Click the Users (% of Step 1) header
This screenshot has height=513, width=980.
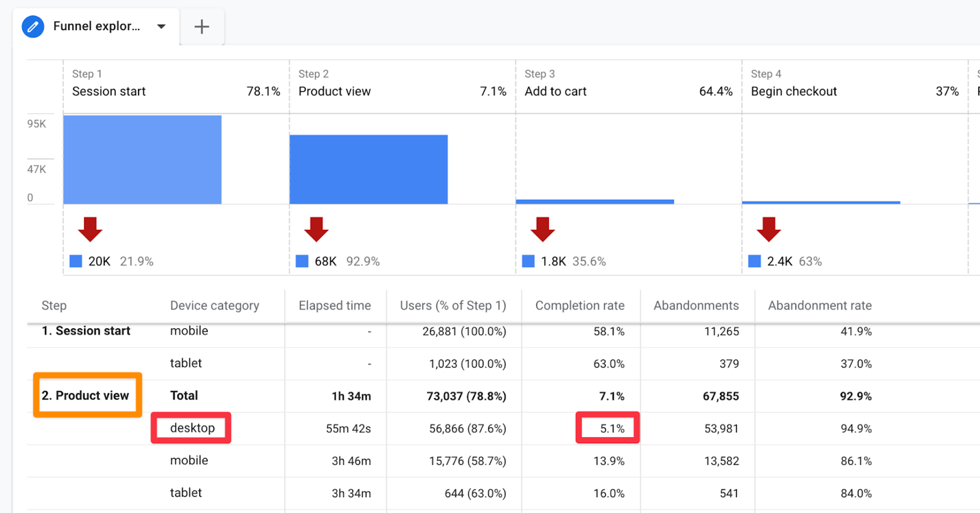pos(453,305)
